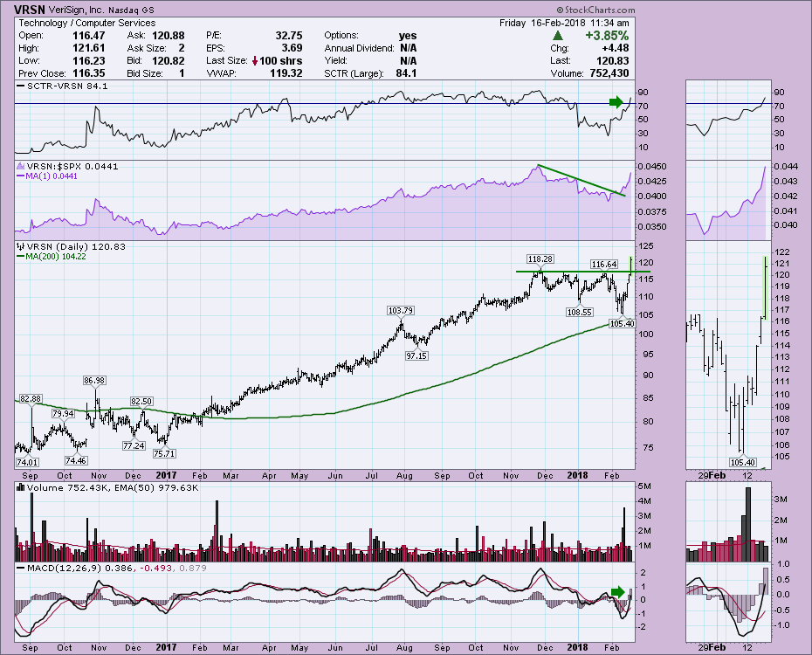Click the 82.88 price label
This screenshot has width=812, height=655.
pos(30,399)
